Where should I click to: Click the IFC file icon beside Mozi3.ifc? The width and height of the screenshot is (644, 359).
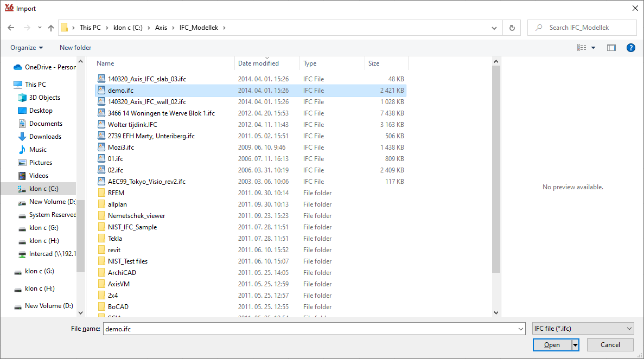(x=101, y=147)
